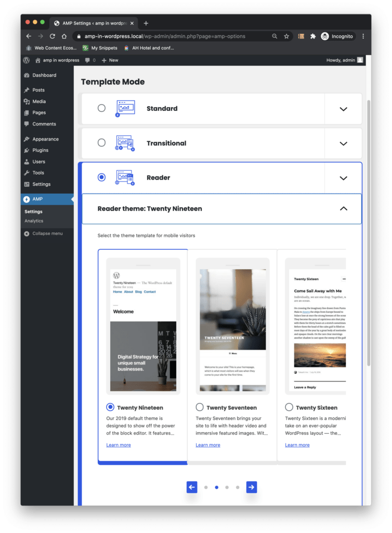Click Twenty Nineteen theme preview thumbnail
392x533 pixels.
click(143, 326)
